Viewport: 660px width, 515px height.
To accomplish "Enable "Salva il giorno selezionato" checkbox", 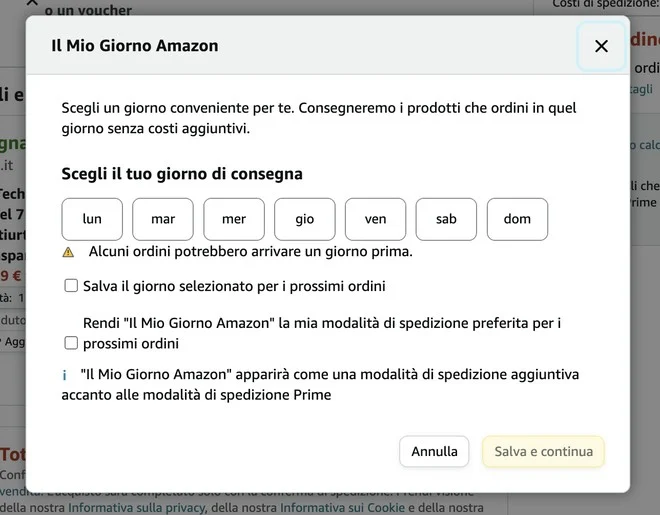I will pos(71,286).
